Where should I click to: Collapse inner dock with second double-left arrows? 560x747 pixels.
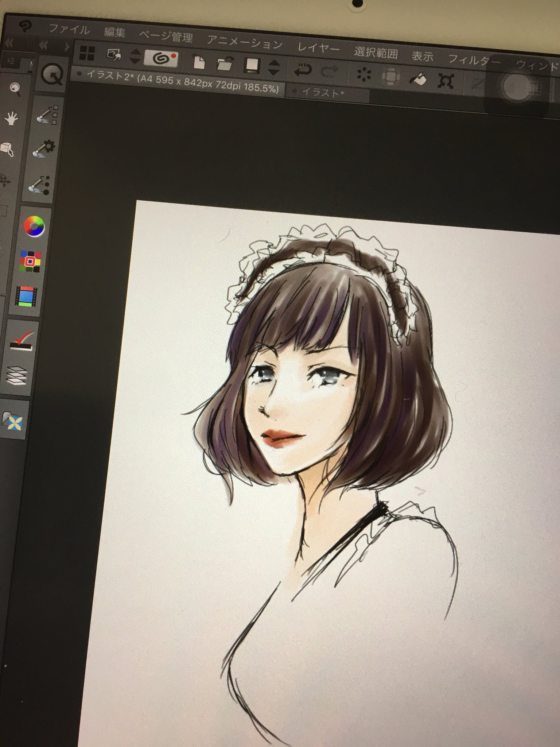click(43, 46)
